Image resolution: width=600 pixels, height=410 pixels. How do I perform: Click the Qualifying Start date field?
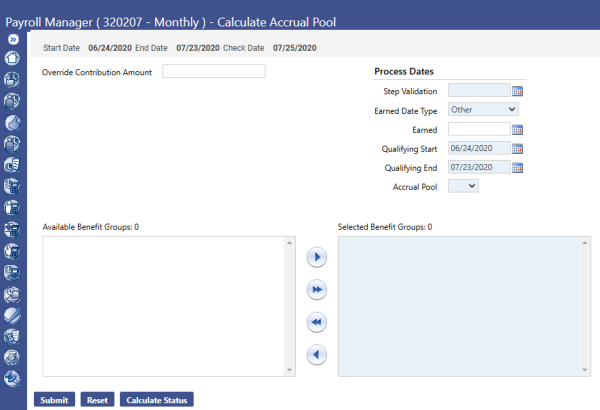[x=479, y=148]
